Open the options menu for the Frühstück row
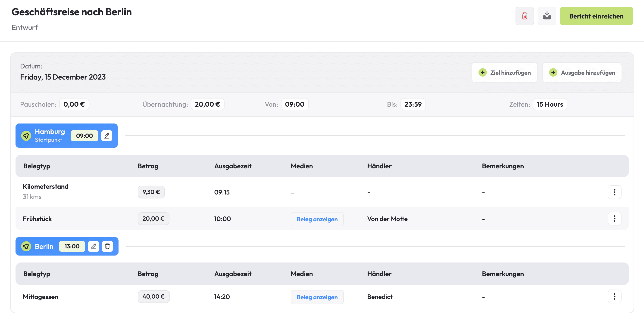 (x=614, y=219)
